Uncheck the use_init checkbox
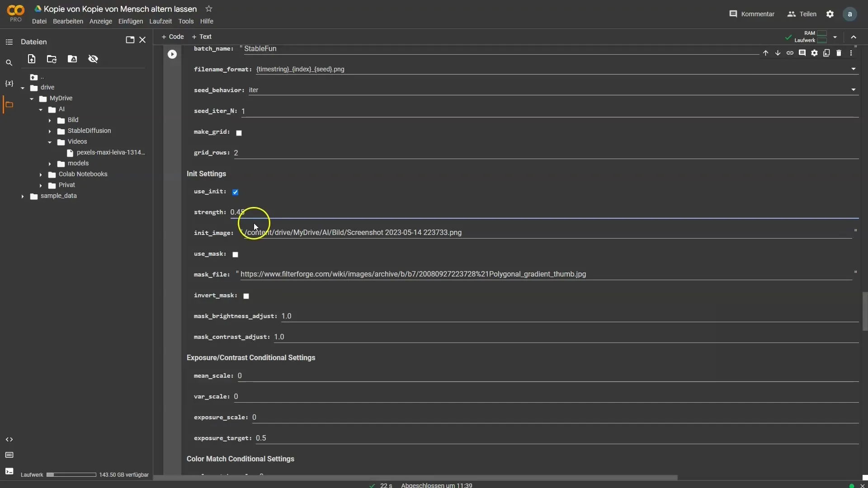This screenshot has width=868, height=488. [x=236, y=192]
